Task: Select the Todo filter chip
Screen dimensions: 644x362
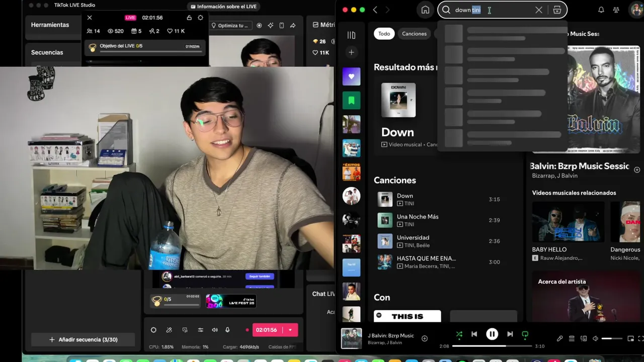Action: [x=384, y=34]
